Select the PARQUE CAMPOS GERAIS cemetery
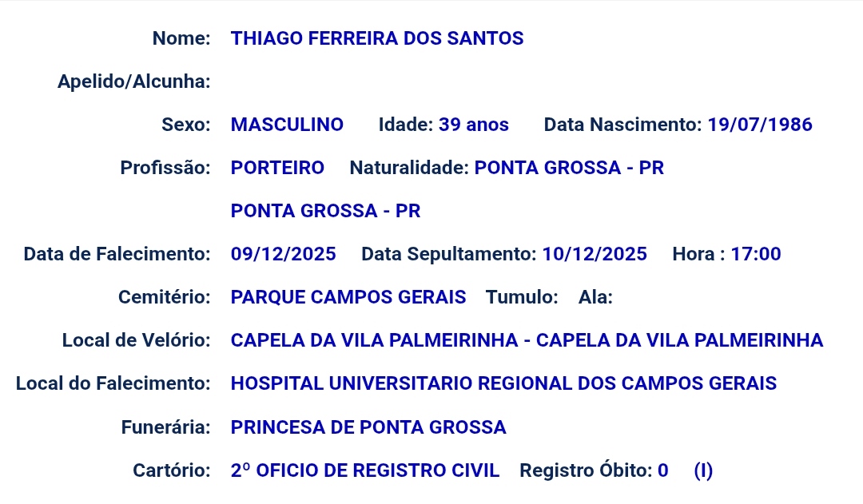This screenshot has width=863, height=504. [x=348, y=297]
